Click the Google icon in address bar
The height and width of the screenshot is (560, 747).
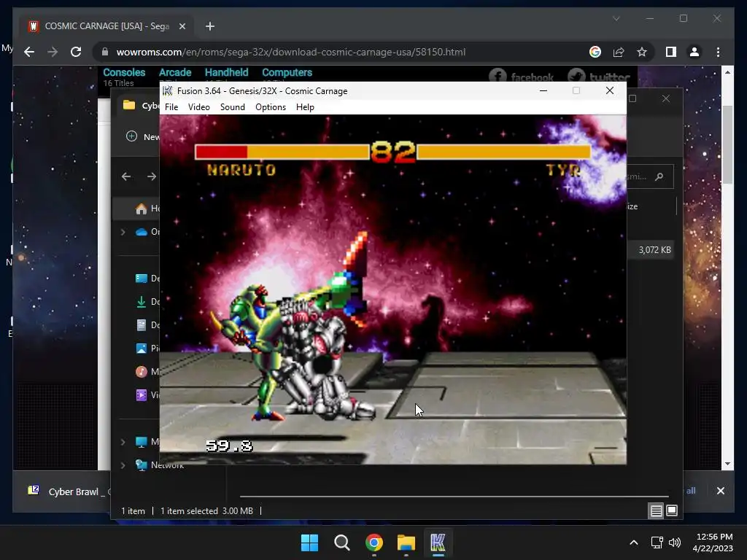595,52
